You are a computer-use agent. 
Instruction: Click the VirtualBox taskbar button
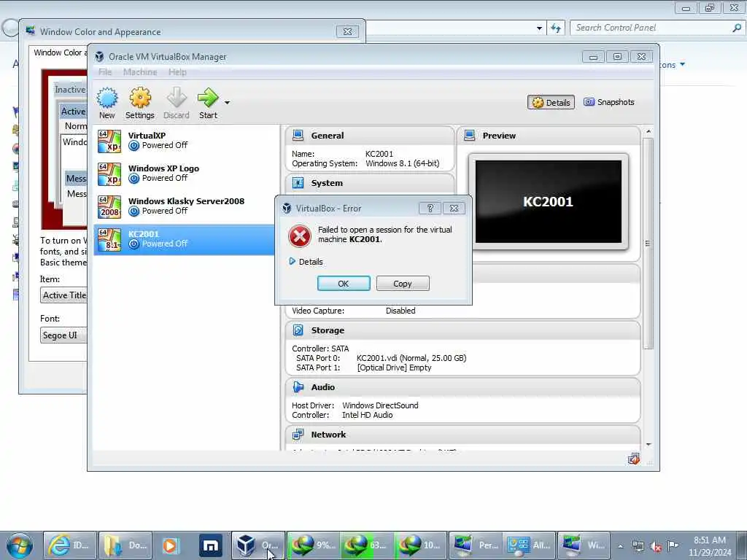[x=258, y=545]
